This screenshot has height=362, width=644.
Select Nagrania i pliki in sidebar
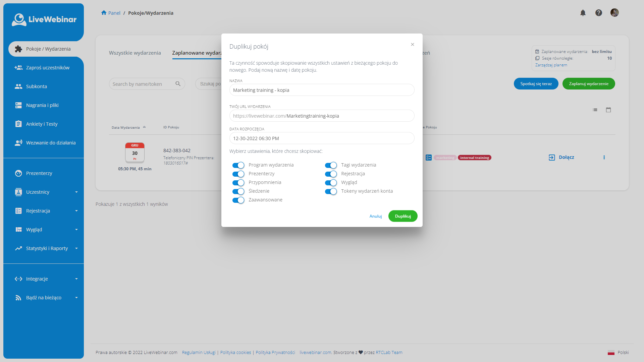42,105
